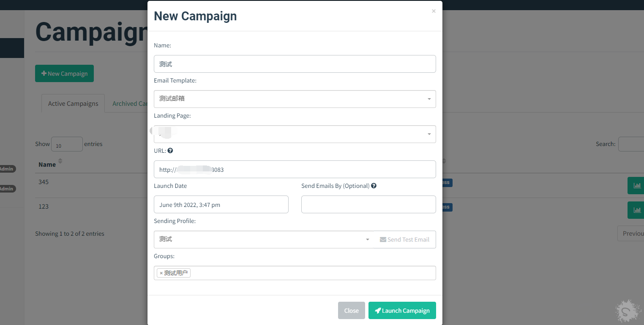
Task: Switch to the Active Campaigns tab
Action: click(73, 104)
